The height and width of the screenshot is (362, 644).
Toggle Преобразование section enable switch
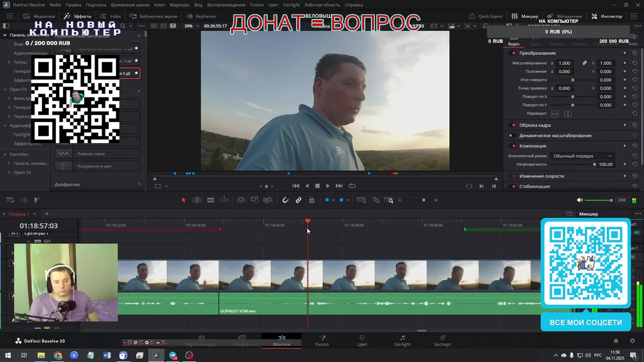[x=513, y=53]
